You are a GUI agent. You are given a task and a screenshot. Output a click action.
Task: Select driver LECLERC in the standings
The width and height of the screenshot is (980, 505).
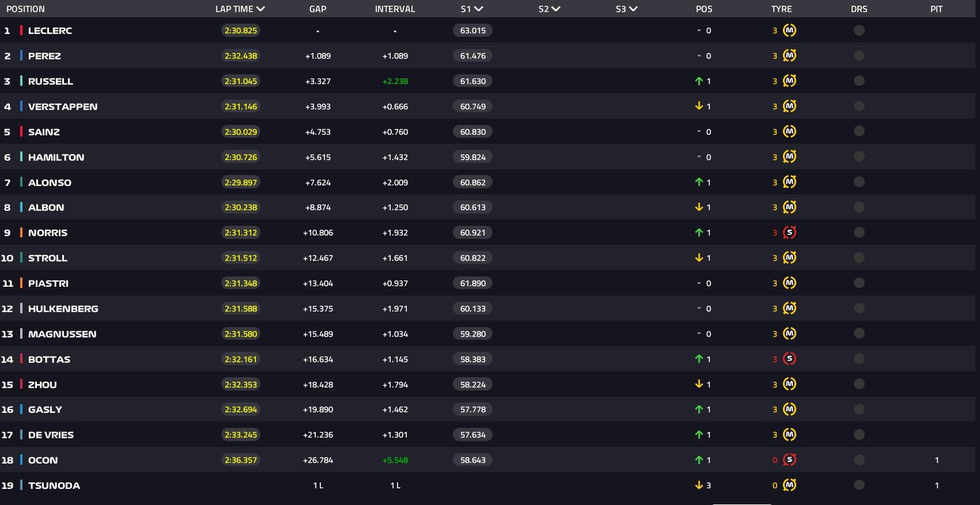(50, 31)
